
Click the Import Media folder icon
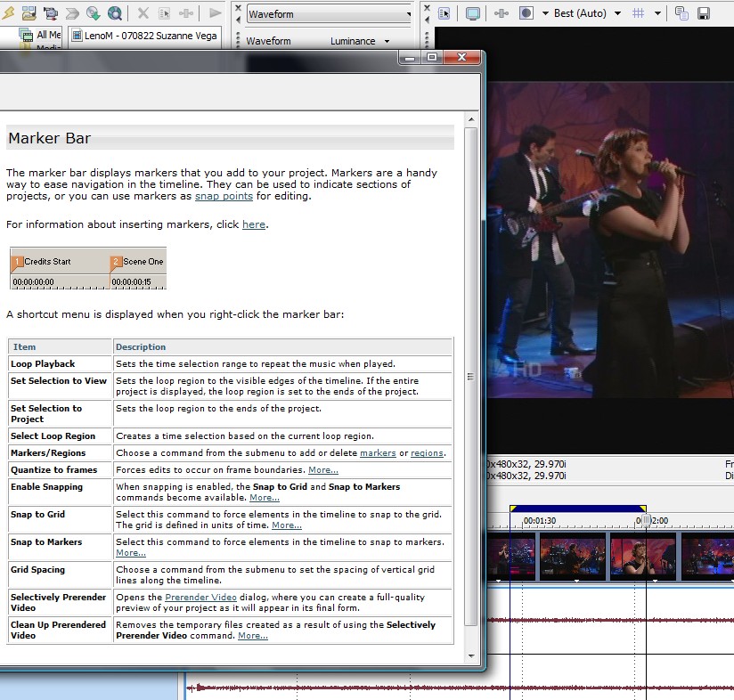[x=29, y=13]
